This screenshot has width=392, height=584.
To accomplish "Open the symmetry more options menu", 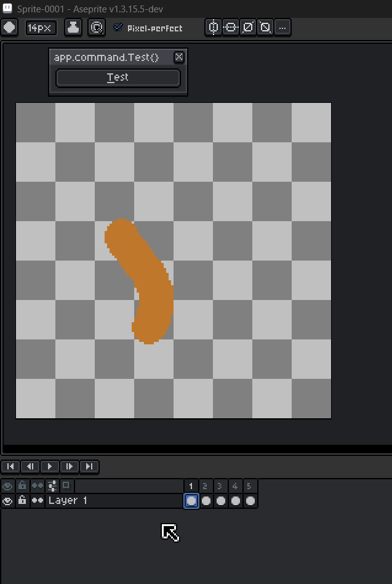I will [282, 28].
